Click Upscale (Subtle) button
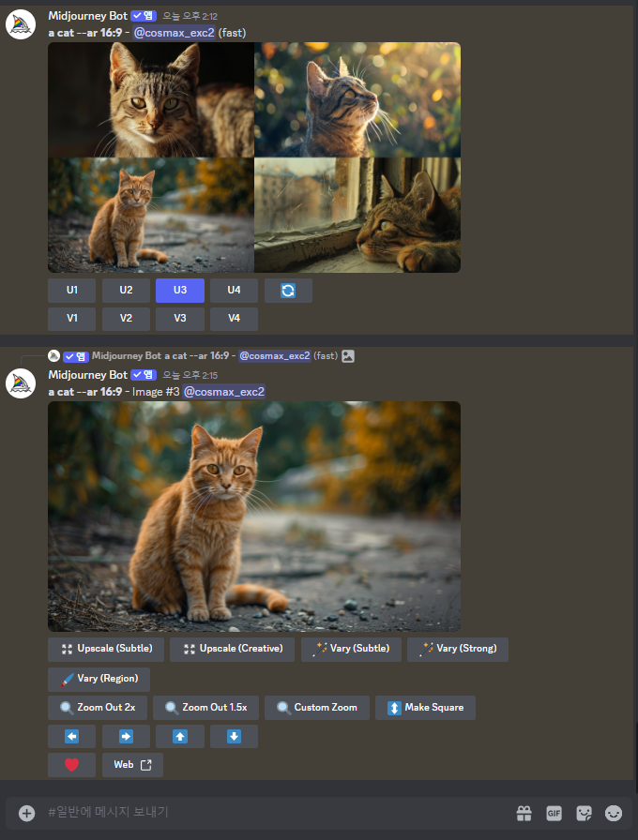This screenshot has width=638, height=840. (x=106, y=650)
